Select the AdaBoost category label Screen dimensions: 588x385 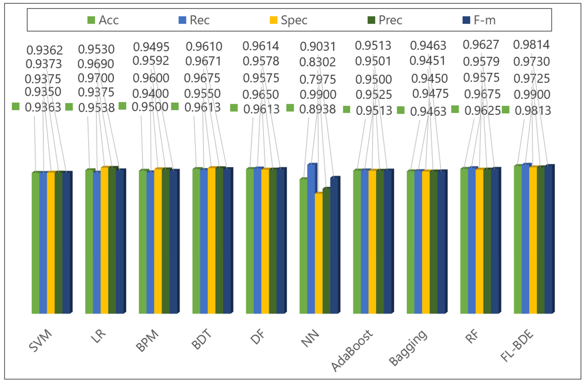(352, 350)
